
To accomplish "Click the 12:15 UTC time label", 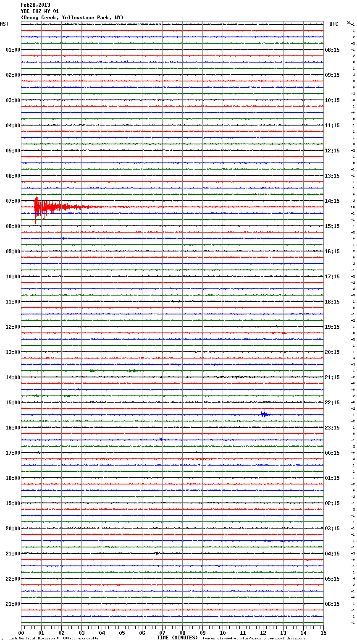I will coord(332,151).
